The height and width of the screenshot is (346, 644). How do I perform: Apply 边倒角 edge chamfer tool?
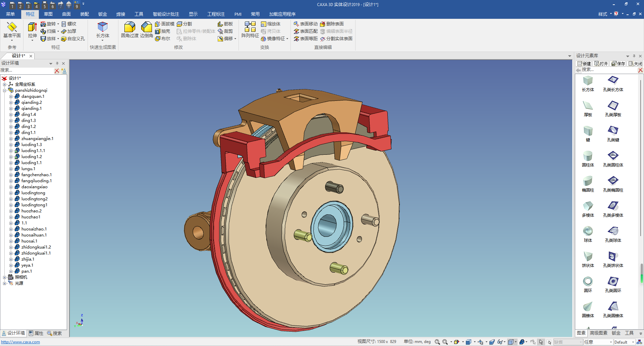(x=147, y=30)
